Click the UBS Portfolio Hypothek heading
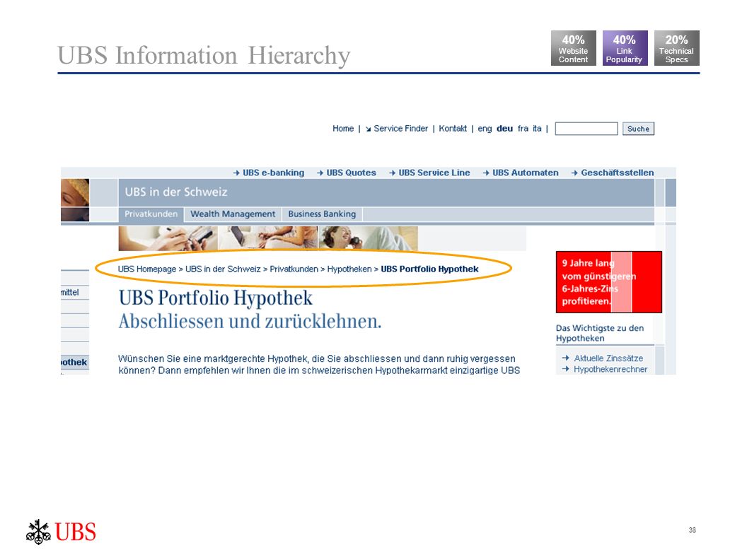 (215, 298)
